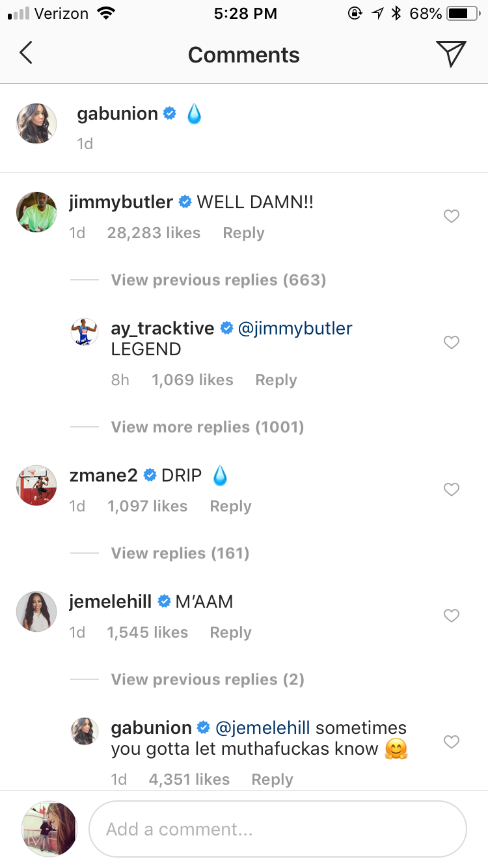Like gabunion's reply to jemelehill
Image resolution: width=488 pixels, height=868 pixels.
pyautogui.click(x=452, y=742)
